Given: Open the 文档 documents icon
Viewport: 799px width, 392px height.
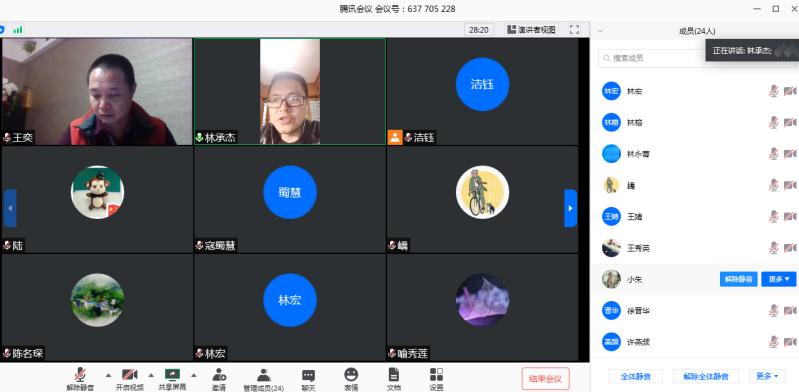Looking at the screenshot, I should point(394,375).
